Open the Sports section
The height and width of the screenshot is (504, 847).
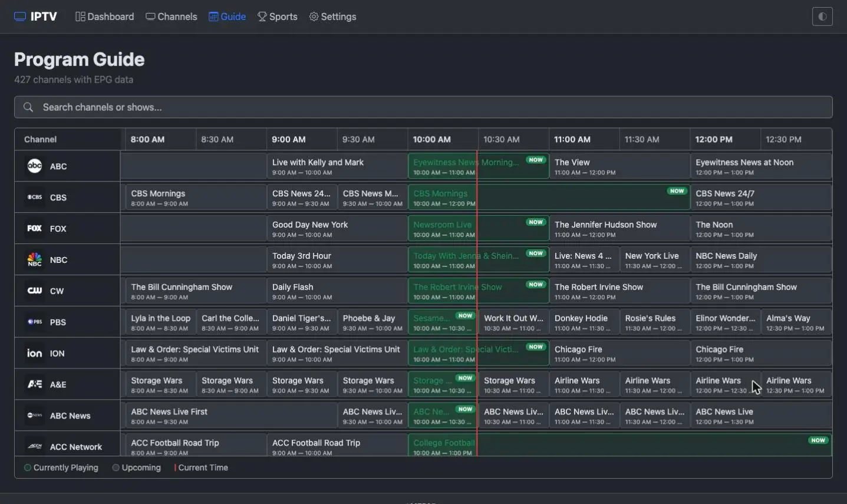tap(278, 17)
